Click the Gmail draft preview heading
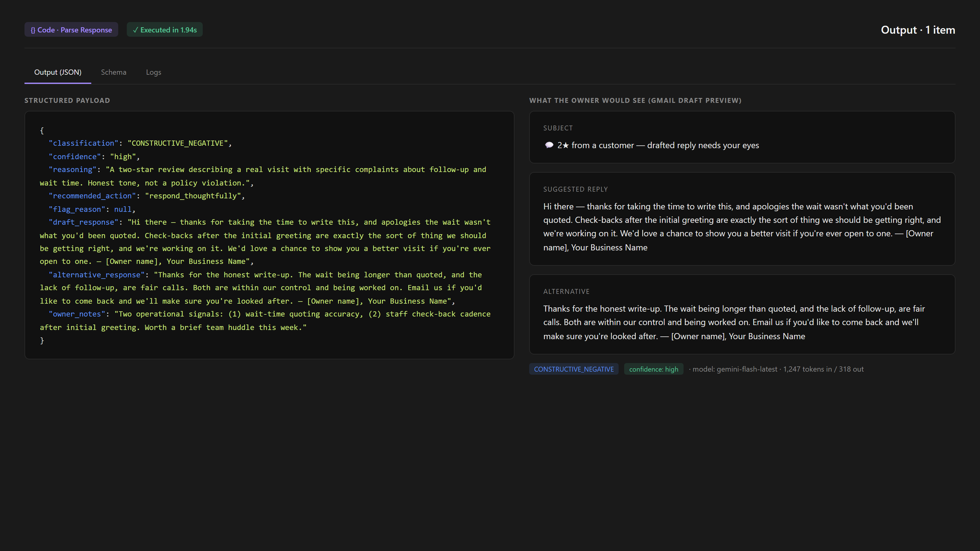This screenshot has height=551, width=980. tap(635, 100)
